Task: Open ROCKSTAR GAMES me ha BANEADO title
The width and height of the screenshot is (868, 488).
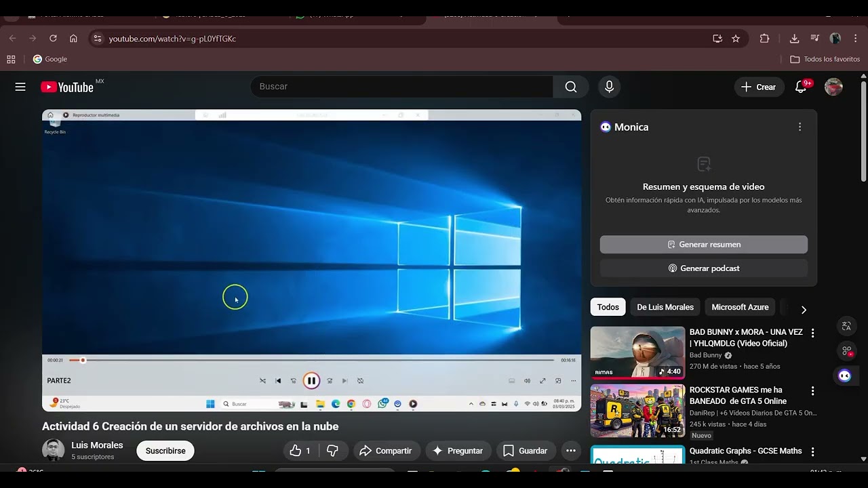Action: [738, 396]
